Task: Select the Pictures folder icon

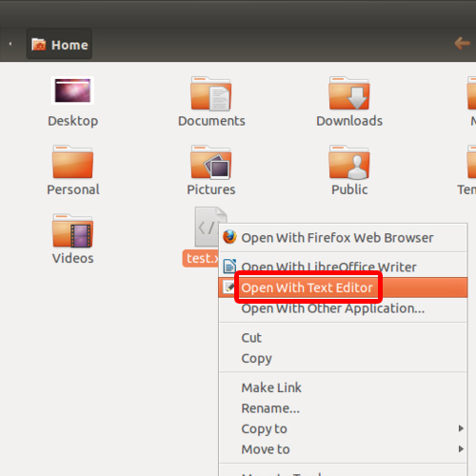Action: click(211, 162)
